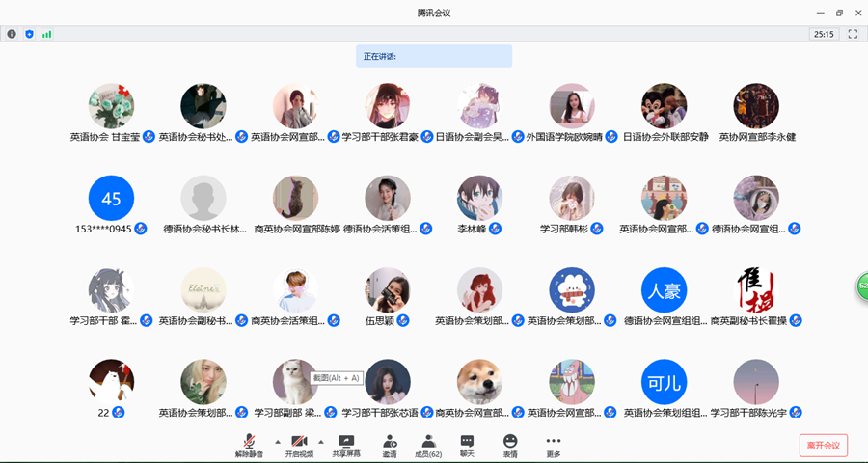Image resolution: width=868 pixels, height=463 pixels.
Task: Unmute the microphone (解除静音)
Action: pyautogui.click(x=249, y=445)
